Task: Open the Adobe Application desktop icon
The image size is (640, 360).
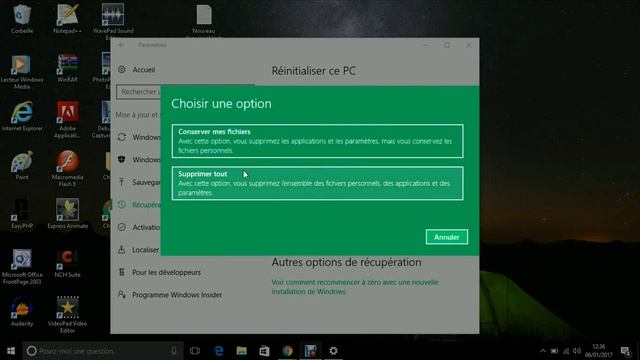Action: coord(67,120)
